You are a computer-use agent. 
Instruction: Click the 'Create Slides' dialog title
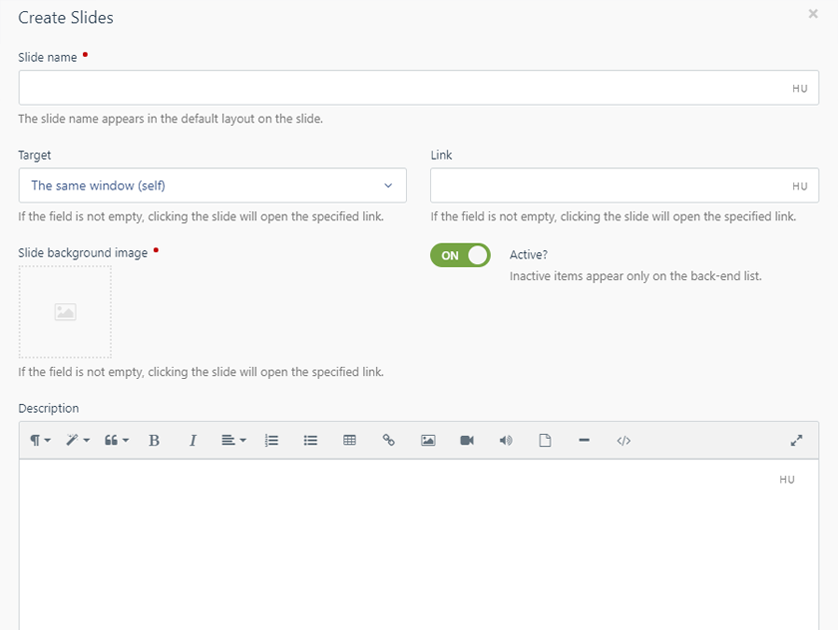(x=66, y=18)
